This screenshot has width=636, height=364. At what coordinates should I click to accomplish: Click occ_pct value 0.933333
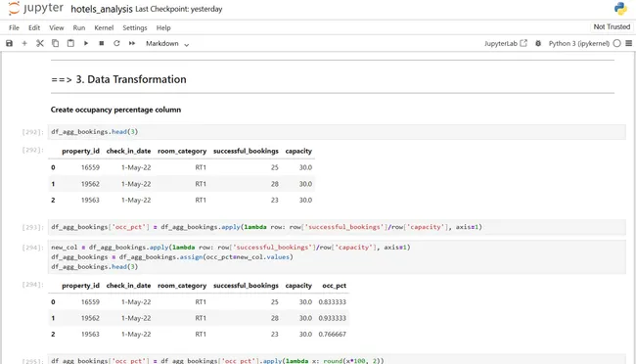pos(333,318)
